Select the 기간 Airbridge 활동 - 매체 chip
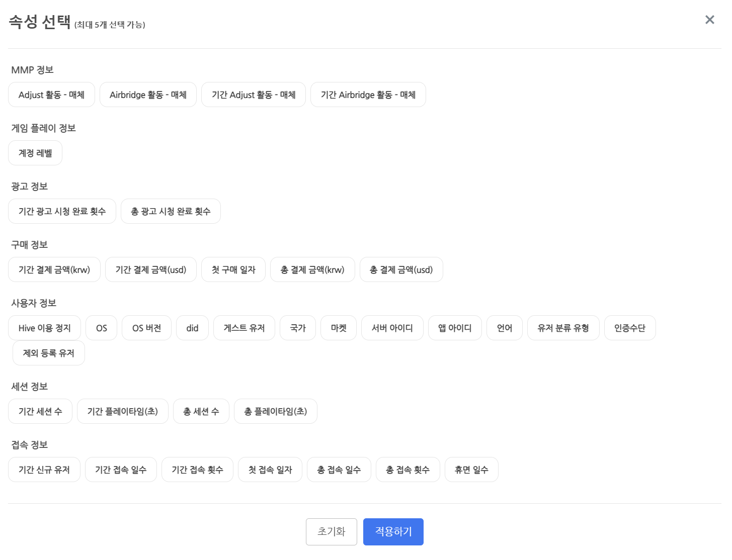The height and width of the screenshot is (560, 732). coord(368,95)
